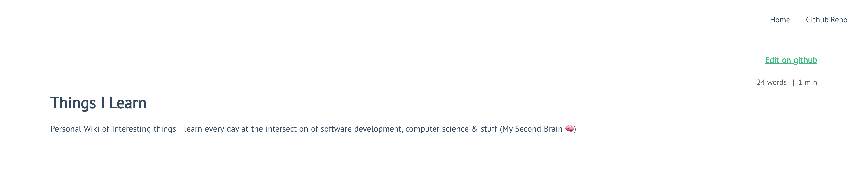The image size is (868, 176).
Task: Follow the green Edit on github link
Action: (790, 60)
